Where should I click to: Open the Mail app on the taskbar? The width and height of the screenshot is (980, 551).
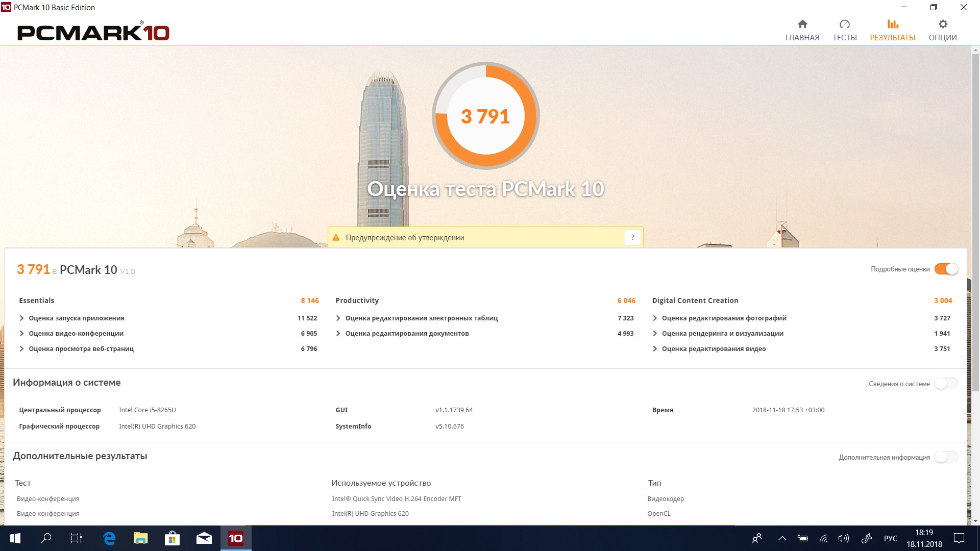pyautogui.click(x=204, y=538)
